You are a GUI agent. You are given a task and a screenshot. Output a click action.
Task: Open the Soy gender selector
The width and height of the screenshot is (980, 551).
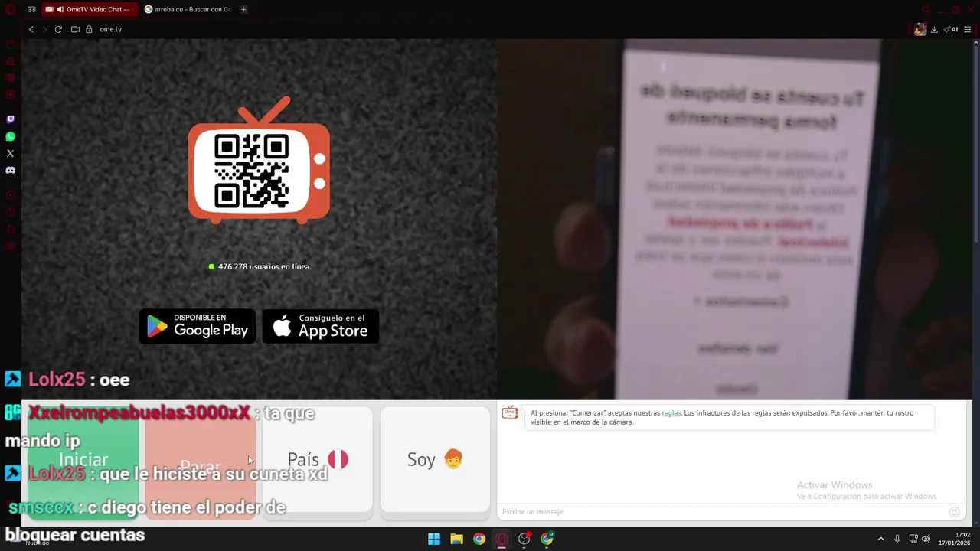point(435,459)
